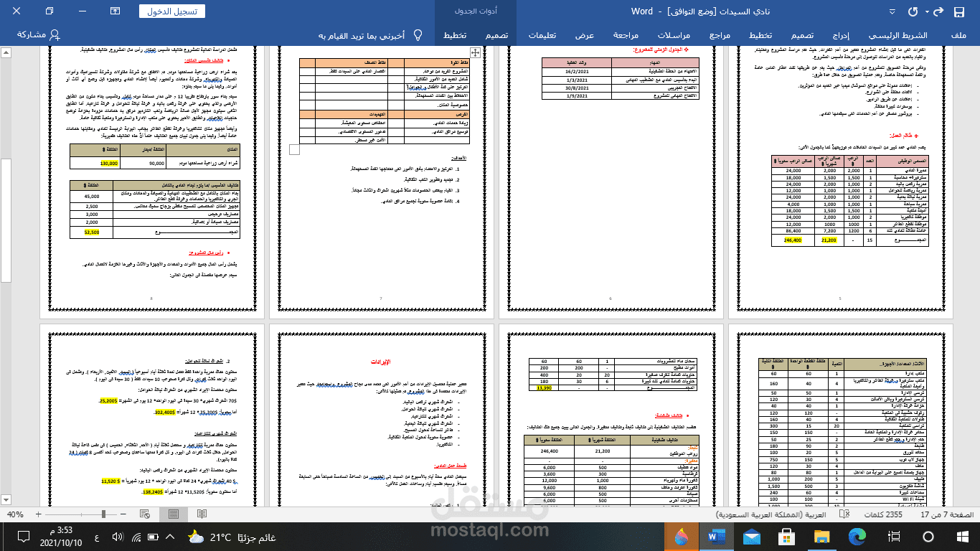This screenshot has height=551, width=980.
Task: Open the first تخطيط Layout tab
Action: tap(760, 35)
